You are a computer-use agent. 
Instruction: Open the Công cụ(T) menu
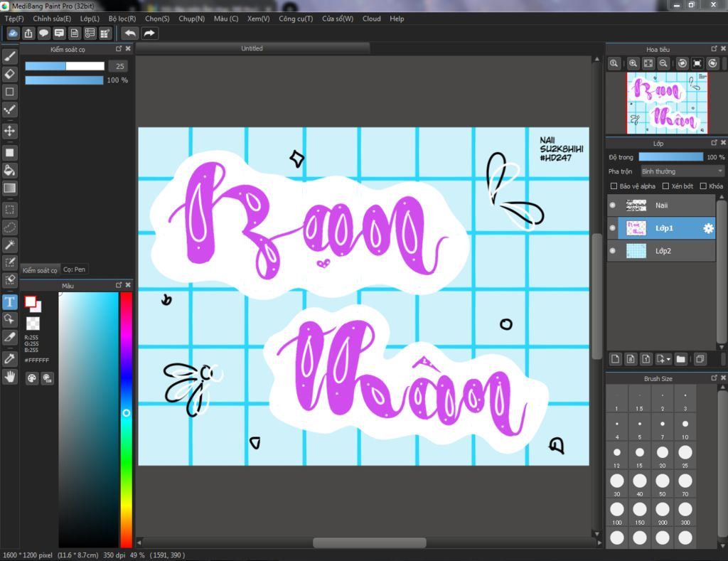click(296, 18)
